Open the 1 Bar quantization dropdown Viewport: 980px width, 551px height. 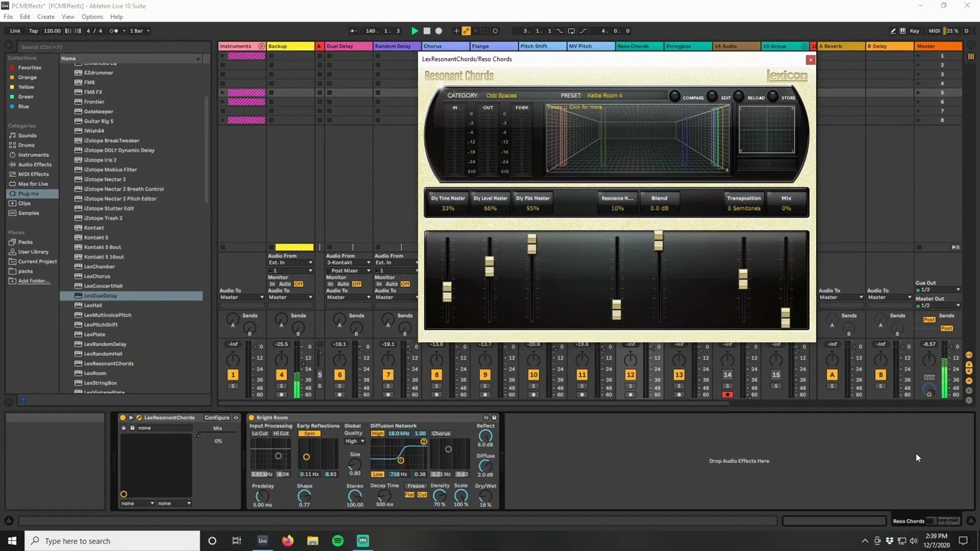139,31
